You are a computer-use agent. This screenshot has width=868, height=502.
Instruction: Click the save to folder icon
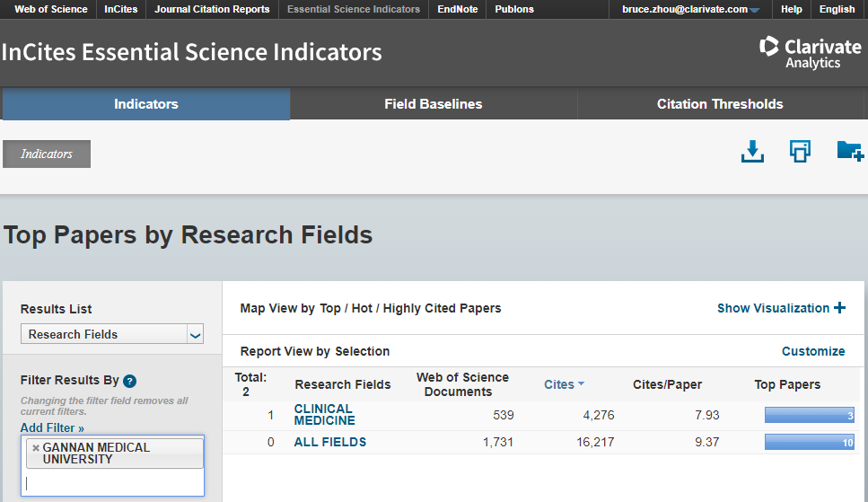pos(849,151)
